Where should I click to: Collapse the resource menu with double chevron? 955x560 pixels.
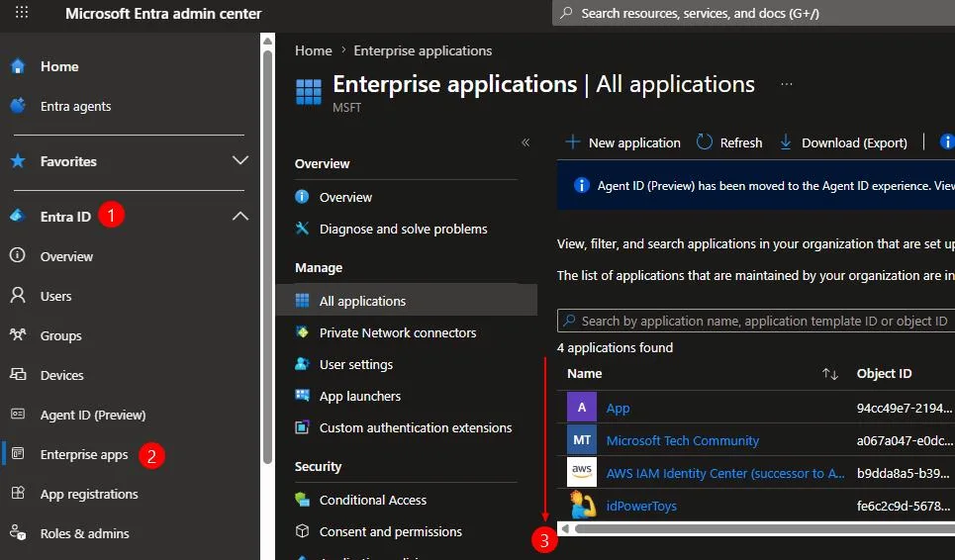pos(525,142)
